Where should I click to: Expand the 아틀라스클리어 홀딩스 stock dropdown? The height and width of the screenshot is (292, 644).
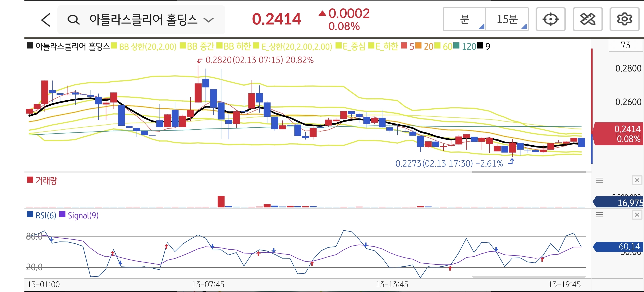[x=209, y=20]
